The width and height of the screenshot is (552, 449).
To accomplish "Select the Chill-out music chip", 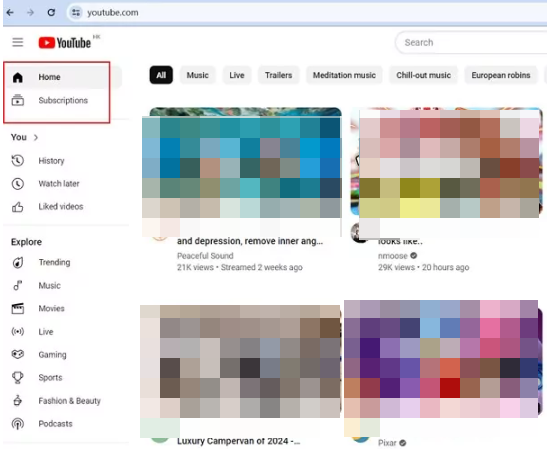I will coord(424,75).
